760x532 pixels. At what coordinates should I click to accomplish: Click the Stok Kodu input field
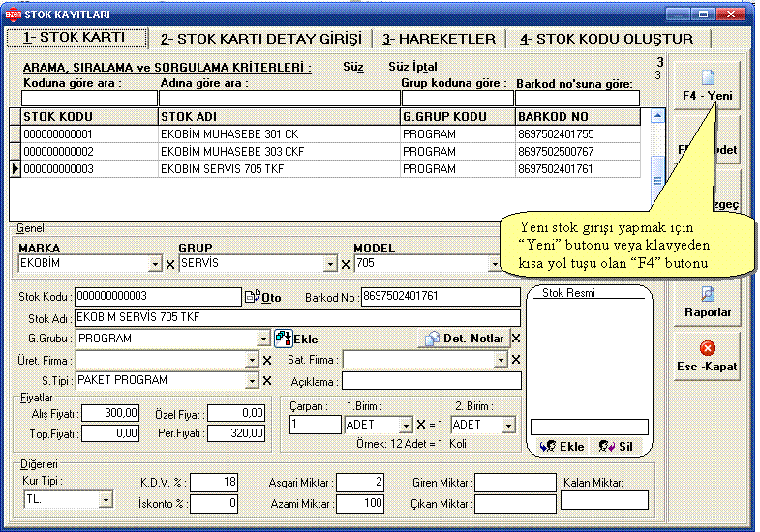point(158,297)
